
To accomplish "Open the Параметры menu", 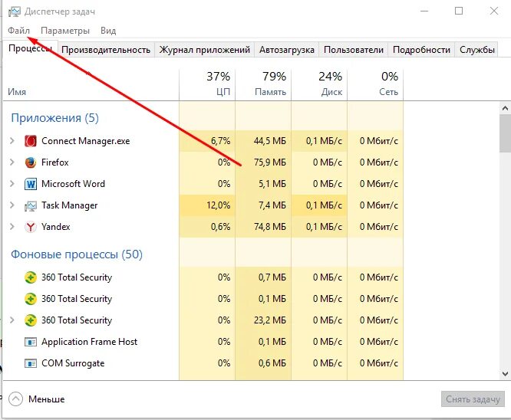I will 65,30.
